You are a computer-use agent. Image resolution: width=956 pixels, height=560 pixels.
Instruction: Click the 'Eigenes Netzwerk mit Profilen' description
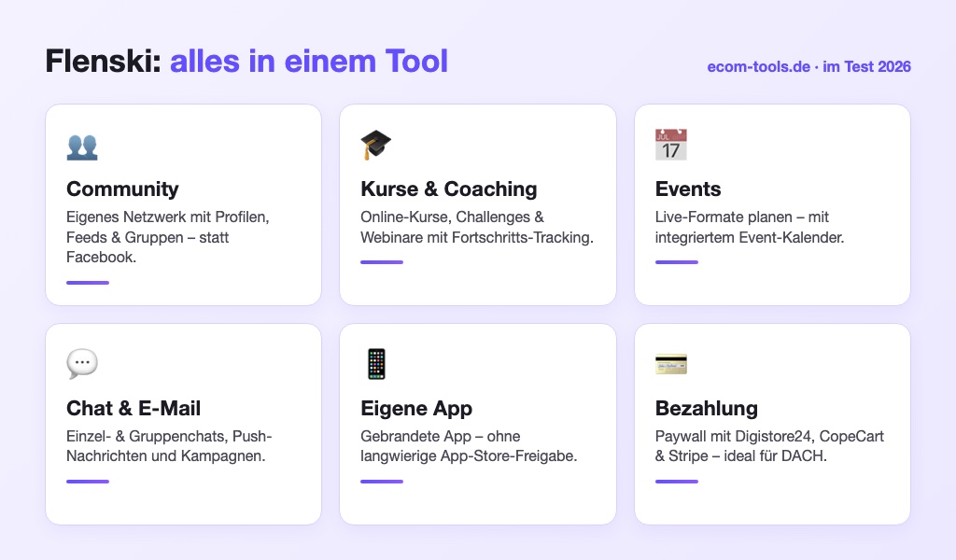(168, 237)
